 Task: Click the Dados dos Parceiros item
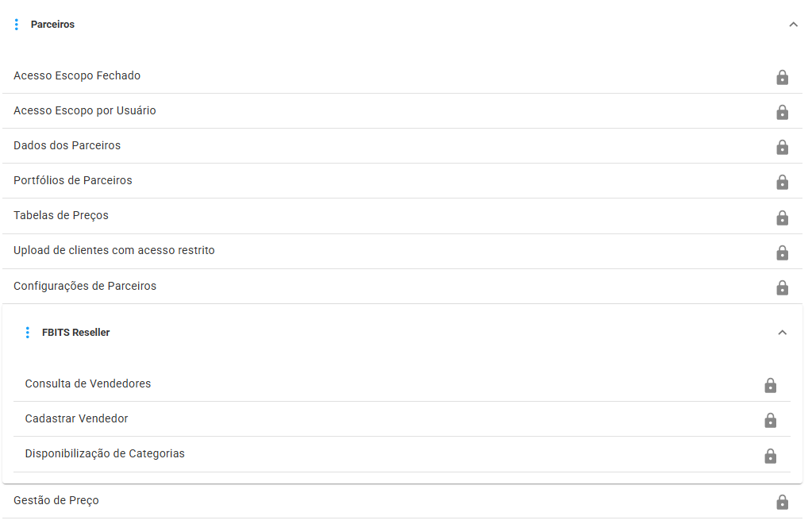(x=402, y=145)
